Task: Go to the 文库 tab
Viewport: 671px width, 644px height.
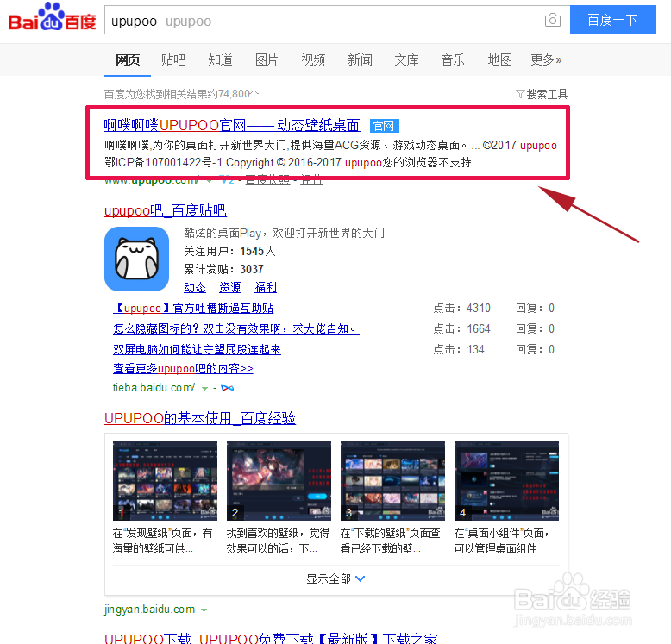Action: point(406,59)
